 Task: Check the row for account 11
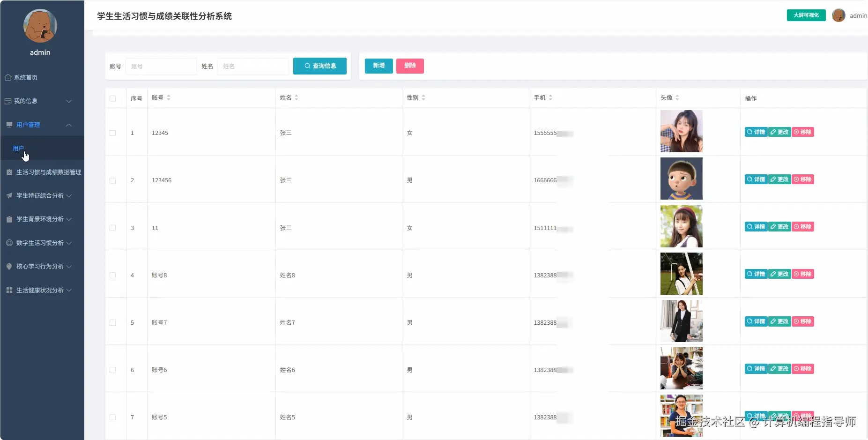[x=112, y=228]
